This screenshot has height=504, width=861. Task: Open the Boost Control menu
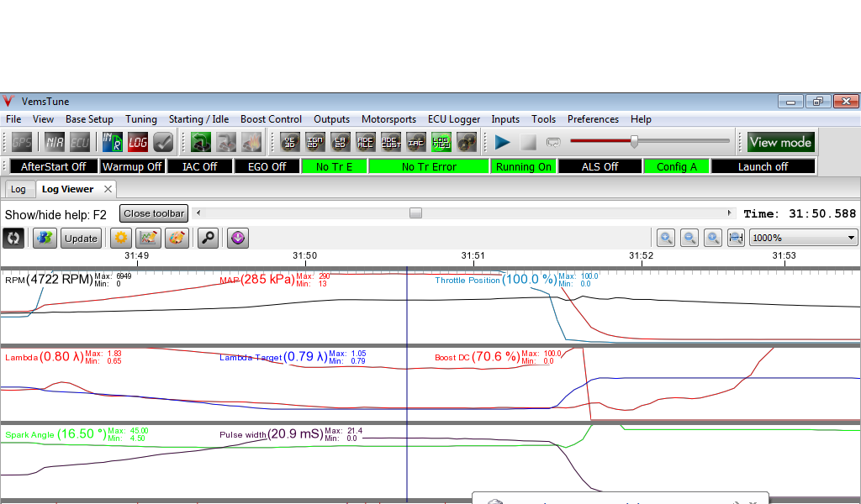(x=271, y=119)
